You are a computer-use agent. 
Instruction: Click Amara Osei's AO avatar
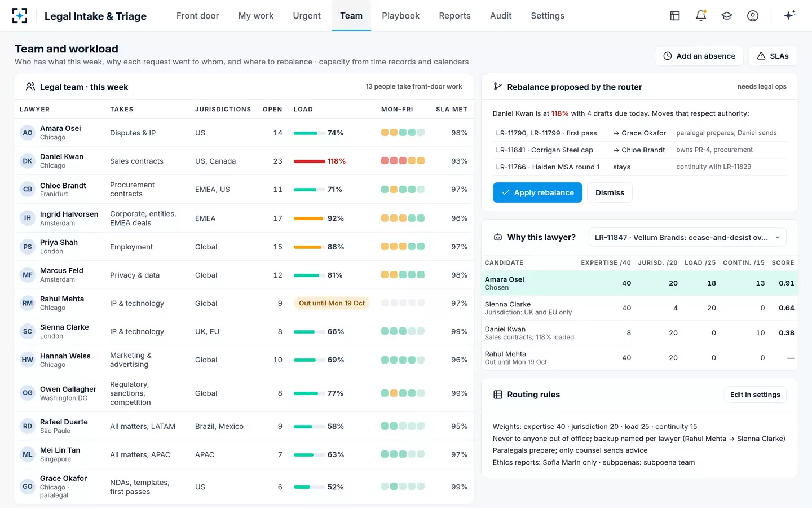click(x=28, y=133)
